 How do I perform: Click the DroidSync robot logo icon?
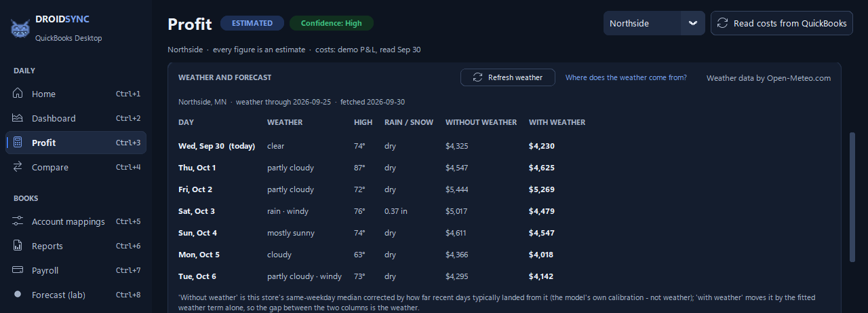pos(19,29)
